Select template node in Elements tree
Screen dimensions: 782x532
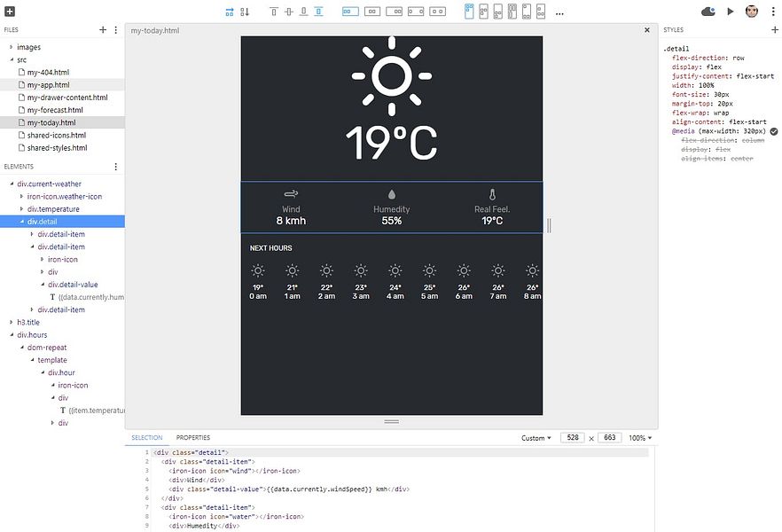[x=51, y=360]
